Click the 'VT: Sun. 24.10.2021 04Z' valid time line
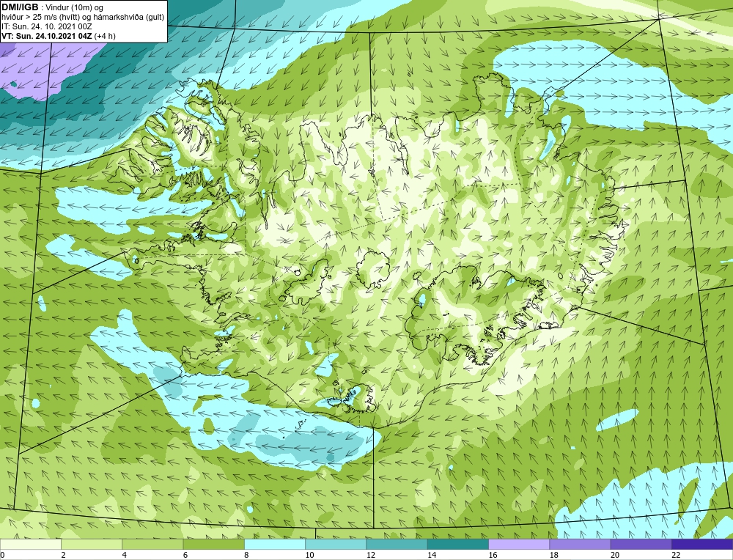Screen dimensions: 733x560 (x=59, y=36)
